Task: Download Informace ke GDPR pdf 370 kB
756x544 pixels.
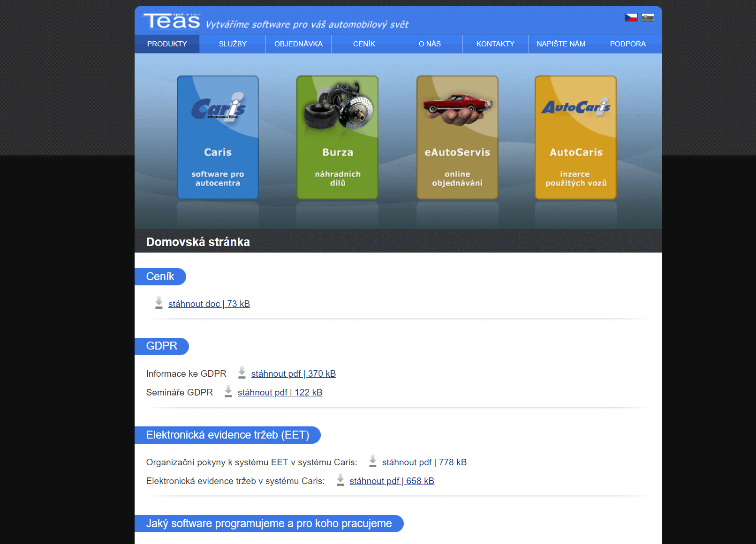Action: 294,373
